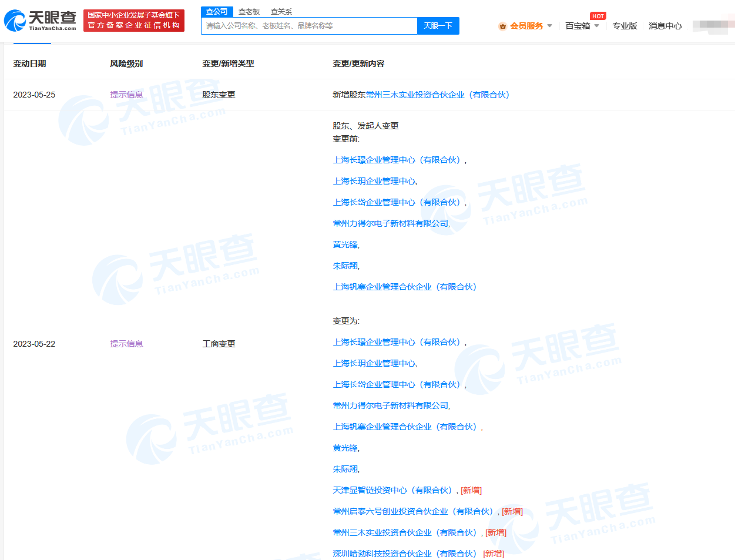Click the [新增] tag after 常州启泰六号创业投资合伙企业
The width and height of the screenshot is (735, 560).
click(512, 511)
